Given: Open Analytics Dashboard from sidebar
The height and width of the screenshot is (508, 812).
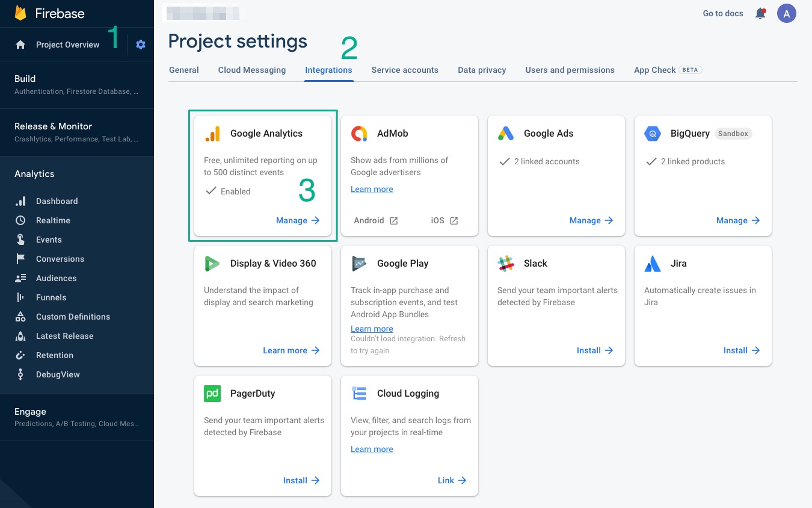Looking at the screenshot, I should click(57, 201).
